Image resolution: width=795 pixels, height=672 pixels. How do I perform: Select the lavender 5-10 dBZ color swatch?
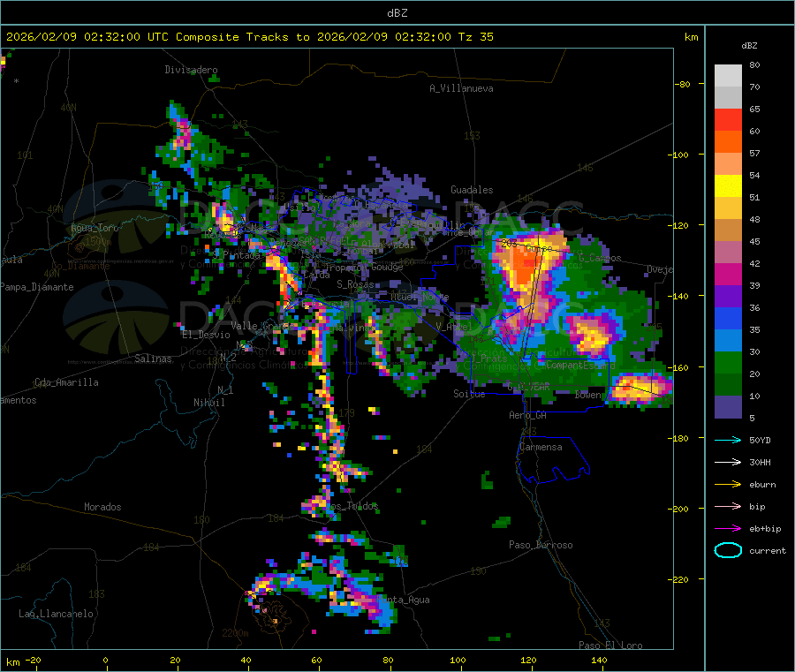tap(728, 407)
